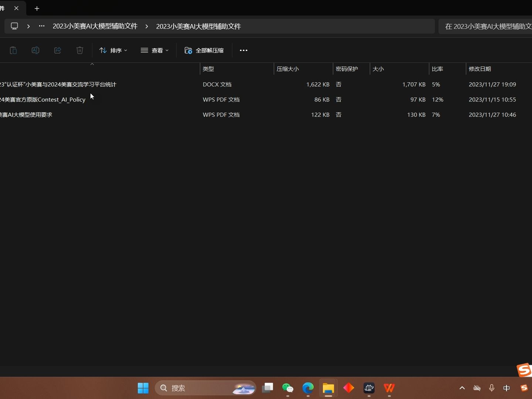The width and height of the screenshot is (532, 399).
Task: Focus the search box 在 2023小美赛AI大模型辅助文
Action: click(485, 26)
